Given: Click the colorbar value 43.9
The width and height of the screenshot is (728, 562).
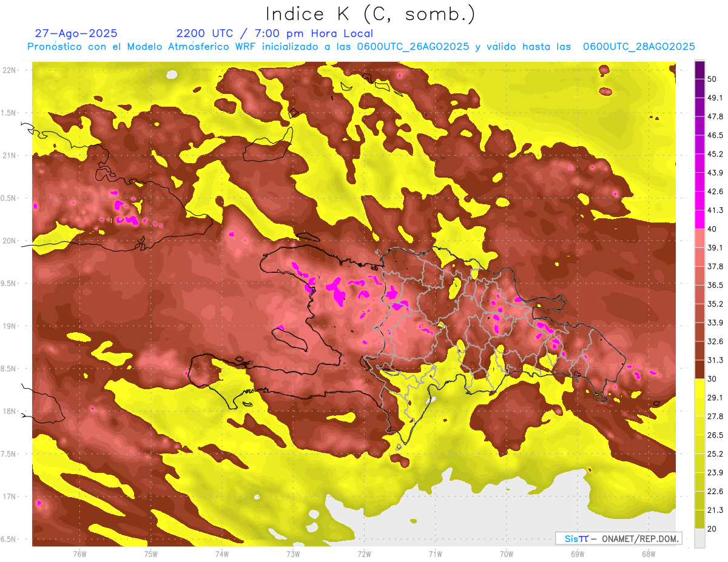Looking at the screenshot, I should pos(715,173).
